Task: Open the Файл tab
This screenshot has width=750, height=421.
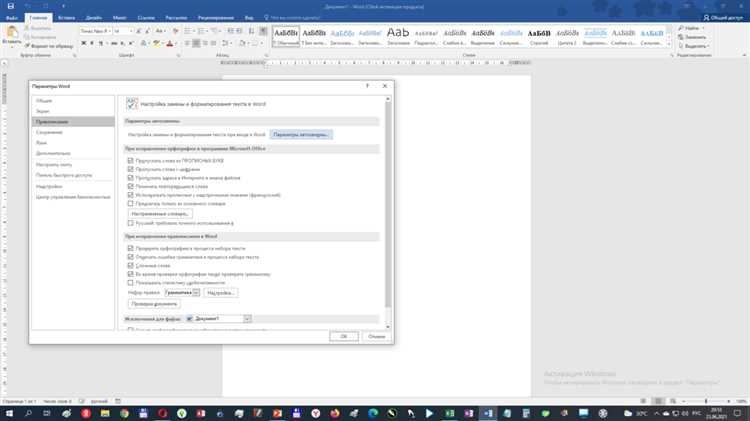Action: [x=12, y=18]
